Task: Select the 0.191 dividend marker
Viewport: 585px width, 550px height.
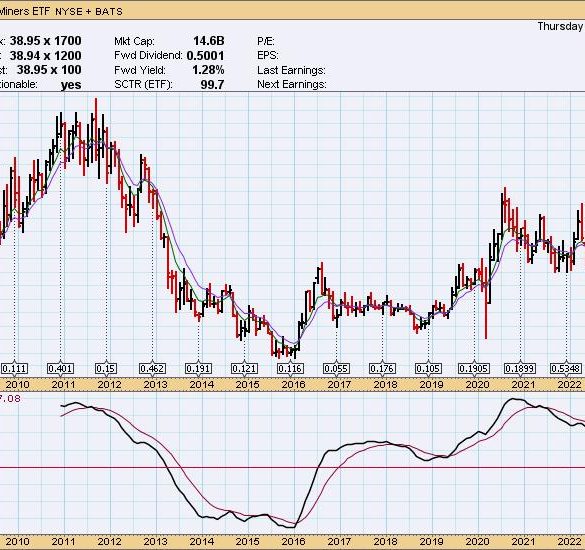Action: click(x=198, y=369)
